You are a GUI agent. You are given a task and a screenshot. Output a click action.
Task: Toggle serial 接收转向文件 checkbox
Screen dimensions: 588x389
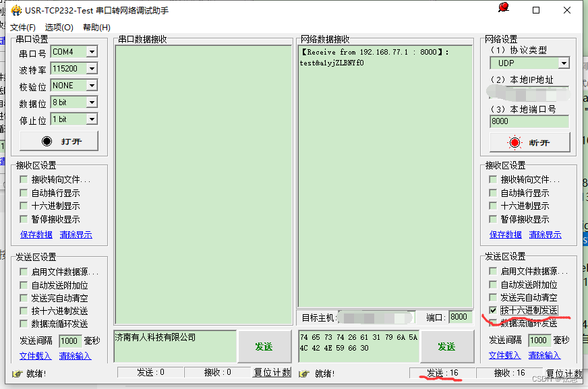24,179
